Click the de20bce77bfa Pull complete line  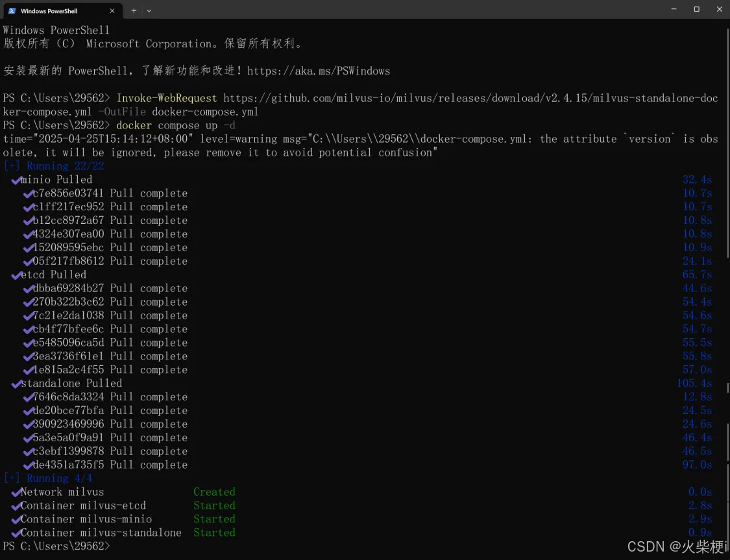(105, 411)
